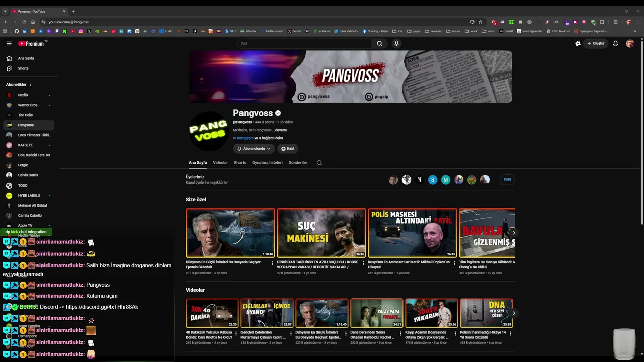Click the browser address bar URL
Viewport: 644px width, 362px height.
[68, 22]
